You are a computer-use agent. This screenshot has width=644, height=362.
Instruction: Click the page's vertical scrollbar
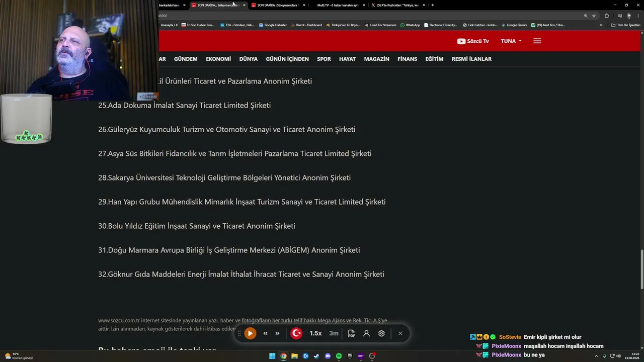[642, 269]
